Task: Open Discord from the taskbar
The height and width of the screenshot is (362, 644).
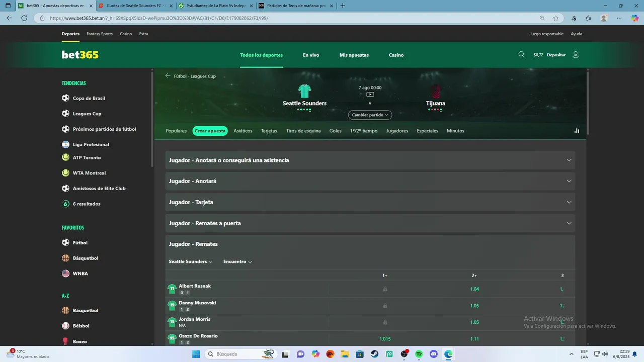Action: tap(434, 354)
